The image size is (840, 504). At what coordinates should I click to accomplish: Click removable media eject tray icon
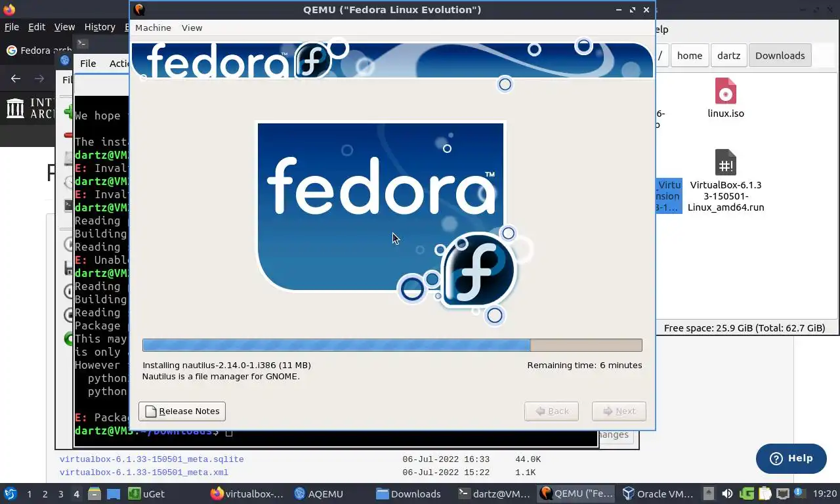[x=709, y=494]
